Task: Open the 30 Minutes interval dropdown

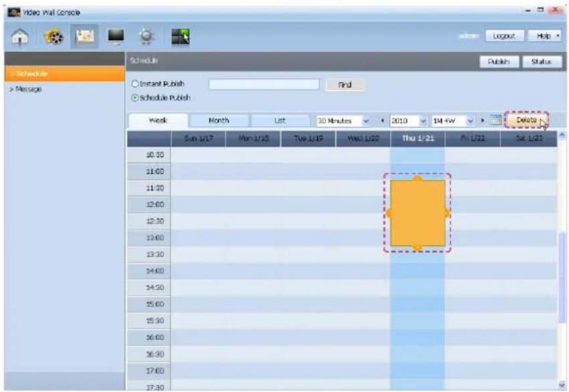Action: pyautogui.click(x=343, y=121)
